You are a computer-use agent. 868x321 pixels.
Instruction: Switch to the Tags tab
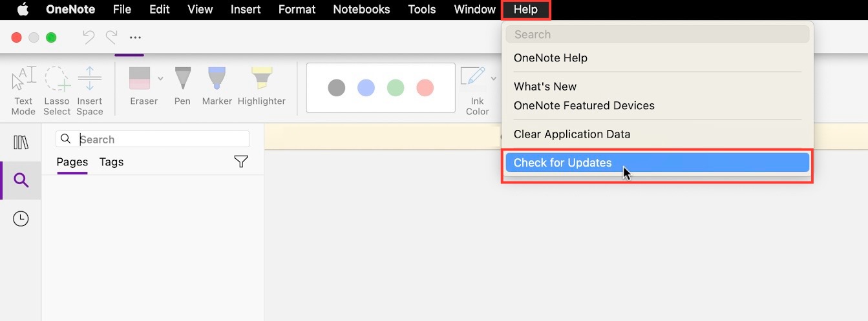coord(111,162)
